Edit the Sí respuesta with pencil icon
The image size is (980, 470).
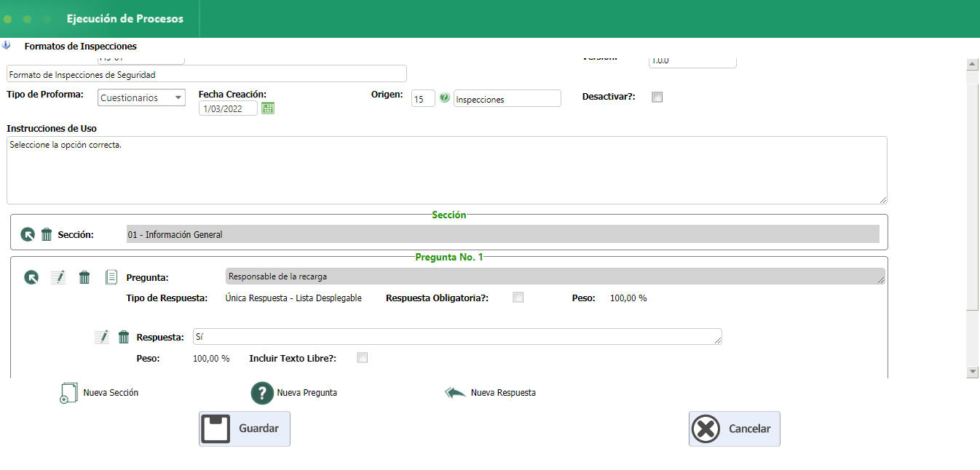click(x=102, y=337)
